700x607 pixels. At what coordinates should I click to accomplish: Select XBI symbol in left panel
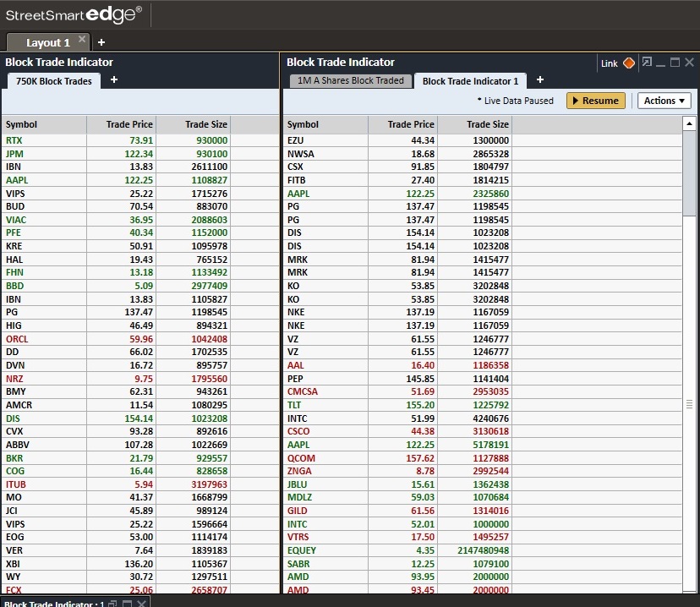(x=13, y=564)
